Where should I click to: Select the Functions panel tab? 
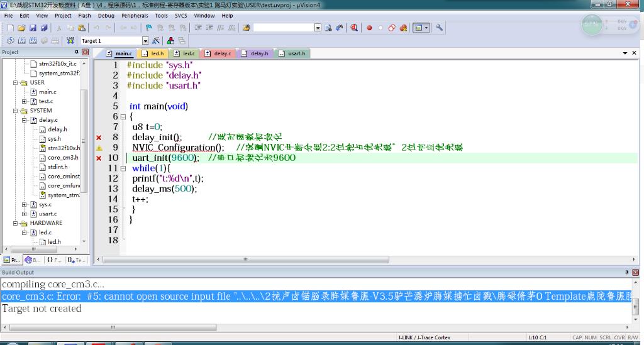click(x=54, y=260)
